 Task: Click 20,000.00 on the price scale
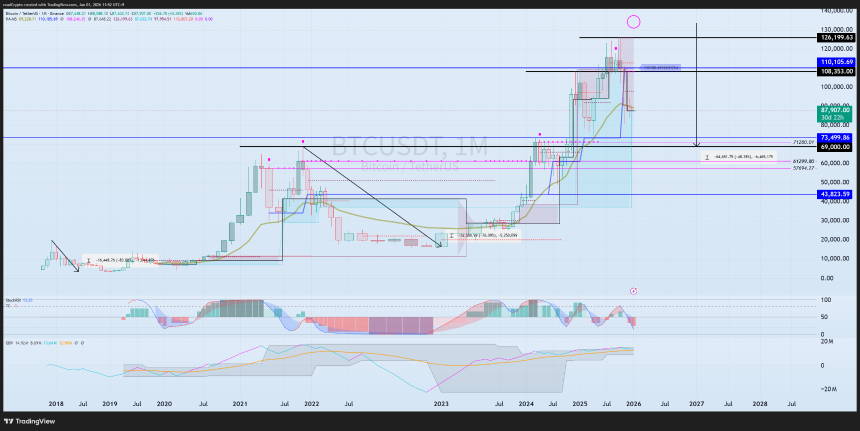(x=836, y=240)
